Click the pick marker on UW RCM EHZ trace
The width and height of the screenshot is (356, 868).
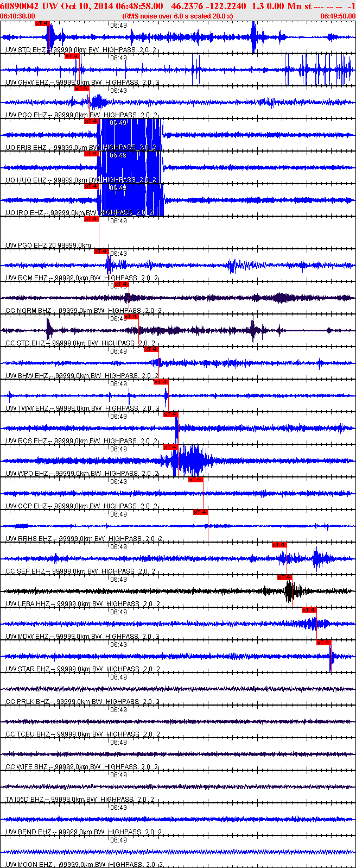coord(101,251)
